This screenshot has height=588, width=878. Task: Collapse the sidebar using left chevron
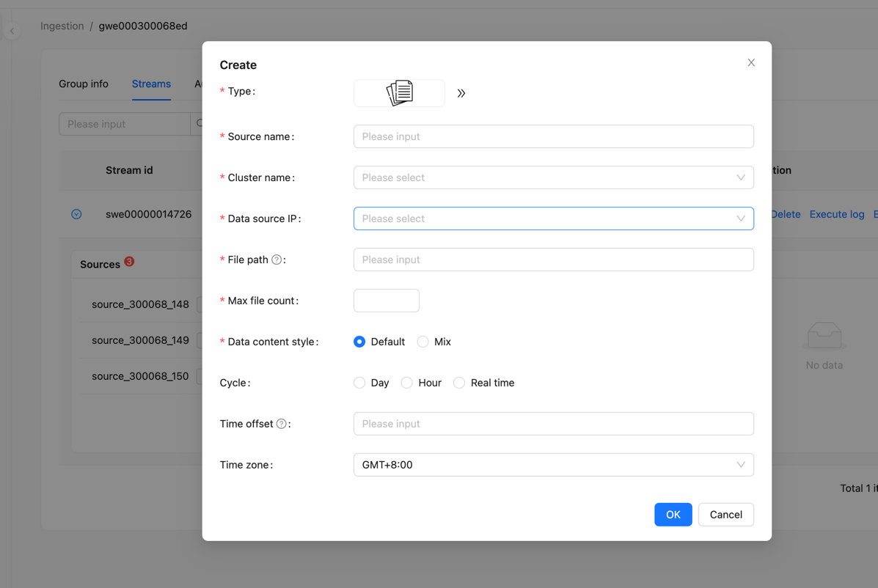tap(12, 31)
